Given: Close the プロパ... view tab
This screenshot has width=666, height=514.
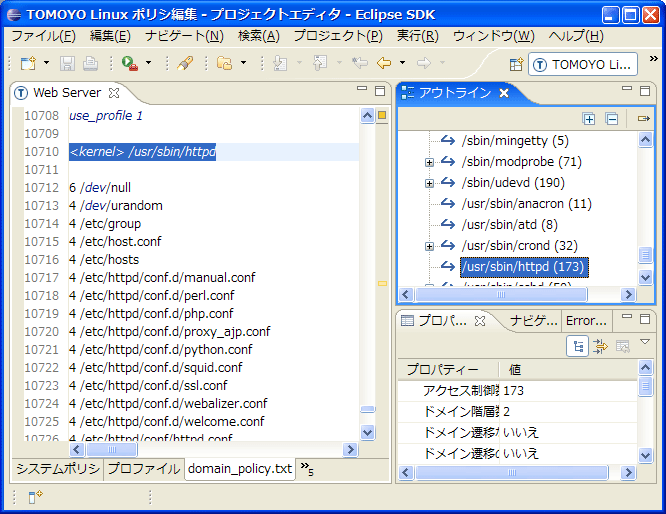Looking at the screenshot, I should (480, 321).
